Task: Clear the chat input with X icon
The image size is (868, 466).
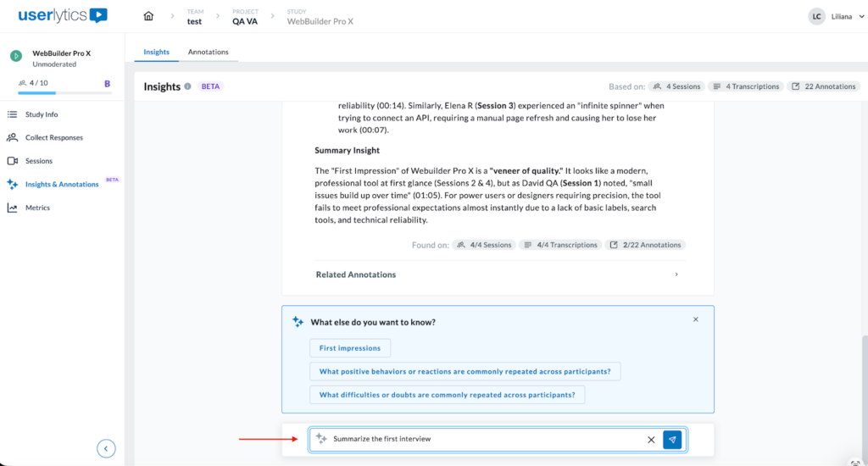Action: point(651,440)
